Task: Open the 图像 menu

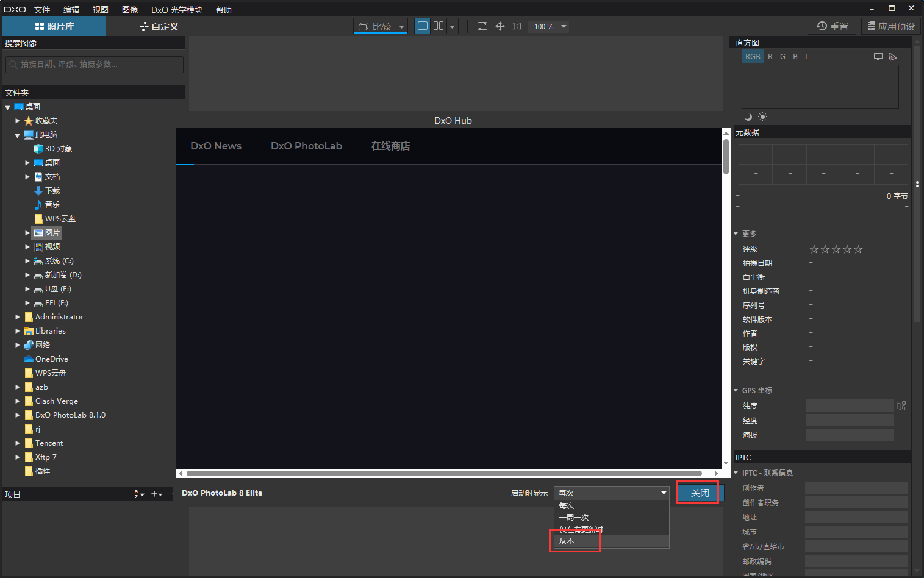Action: click(130, 10)
